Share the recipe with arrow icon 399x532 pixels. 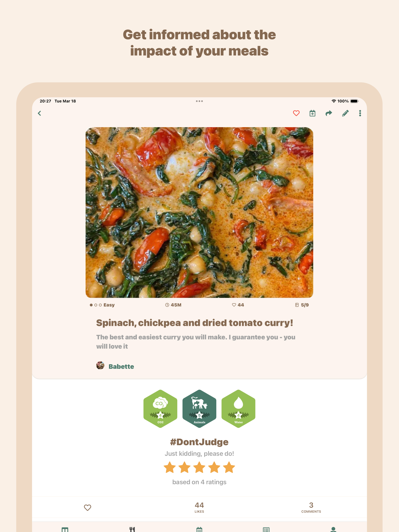pyautogui.click(x=328, y=113)
